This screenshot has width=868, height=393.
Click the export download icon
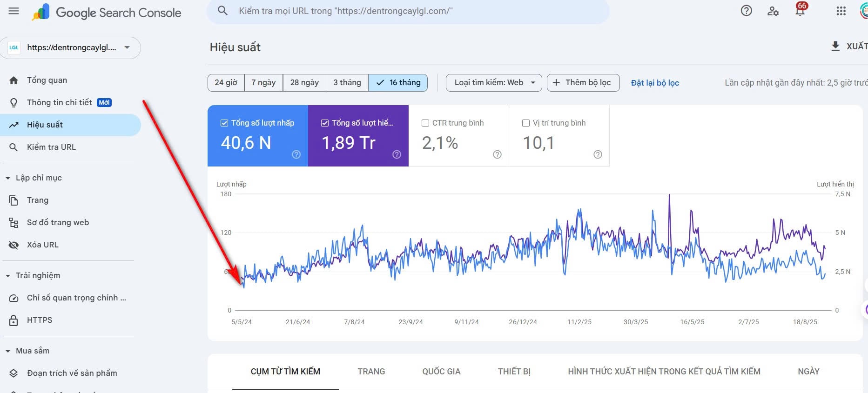[835, 46]
